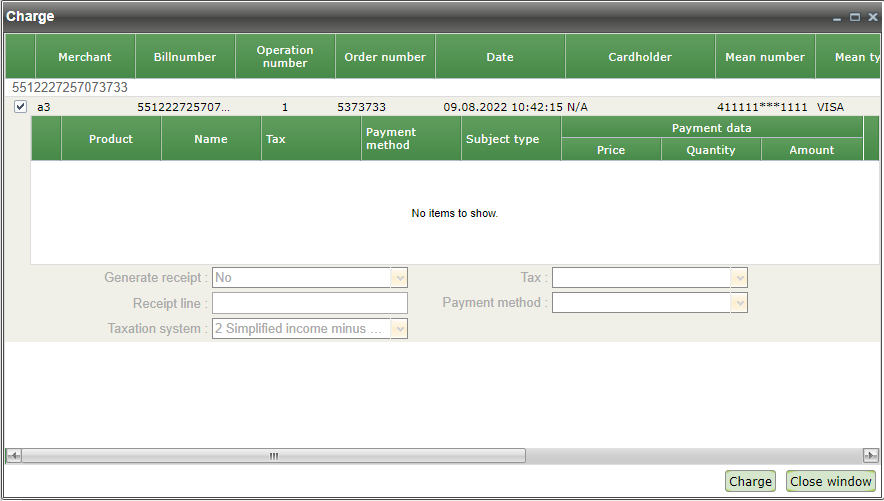Expand the Taxation system dropdown
884x501 pixels.
tap(399, 329)
